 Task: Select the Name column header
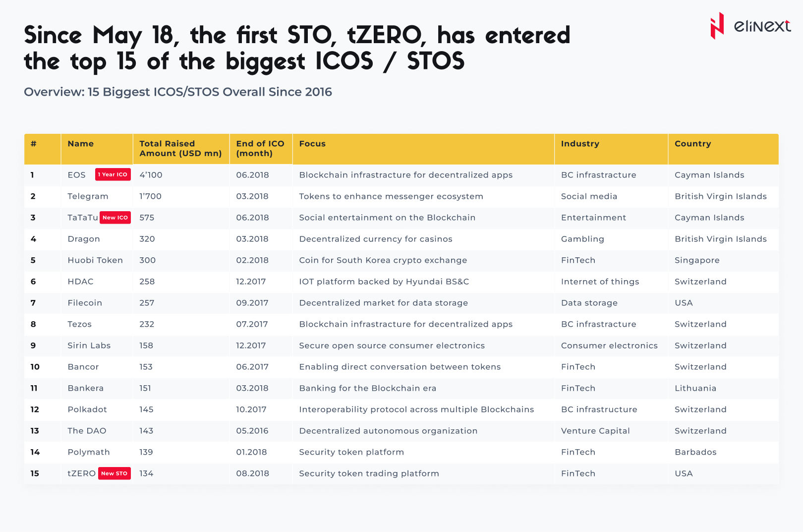click(x=81, y=144)
